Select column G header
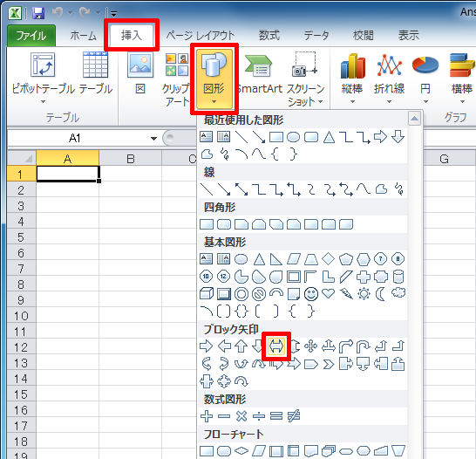This screenshot has width=476, height=459. (x=444, y=158)
